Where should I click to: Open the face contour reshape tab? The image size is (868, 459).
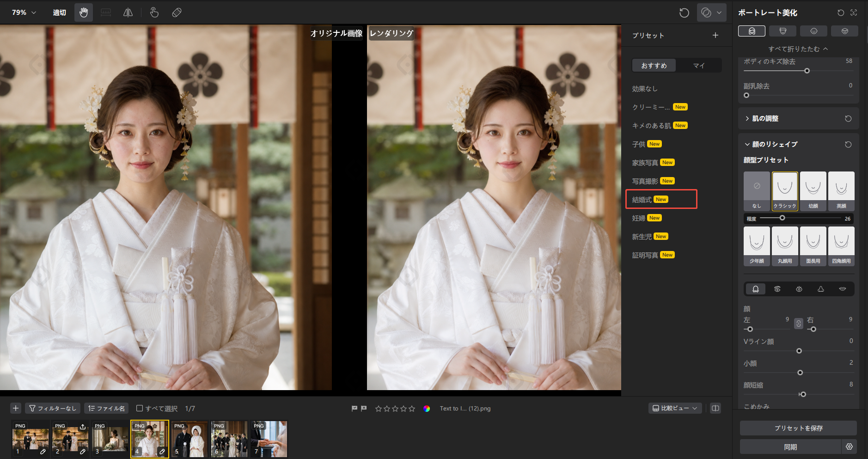(x=755, y=289)
